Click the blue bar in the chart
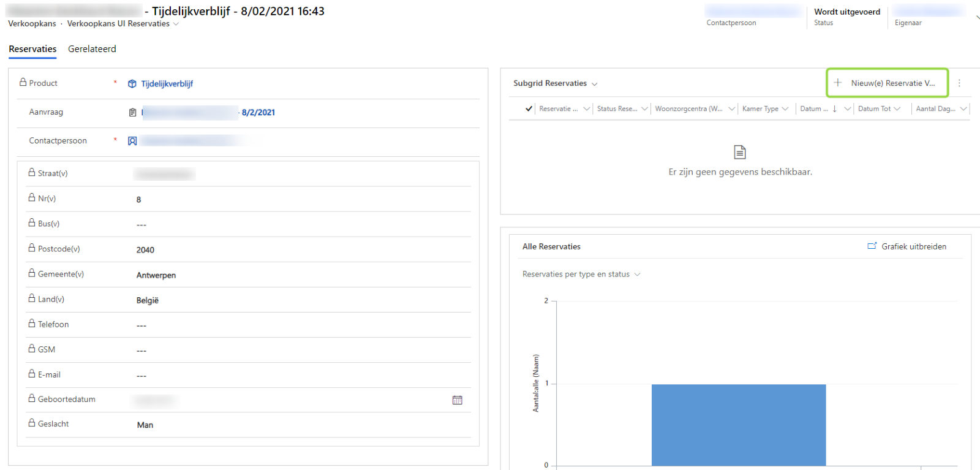The height and width of the screenshot is (470, 980). [x=738, y=424]
